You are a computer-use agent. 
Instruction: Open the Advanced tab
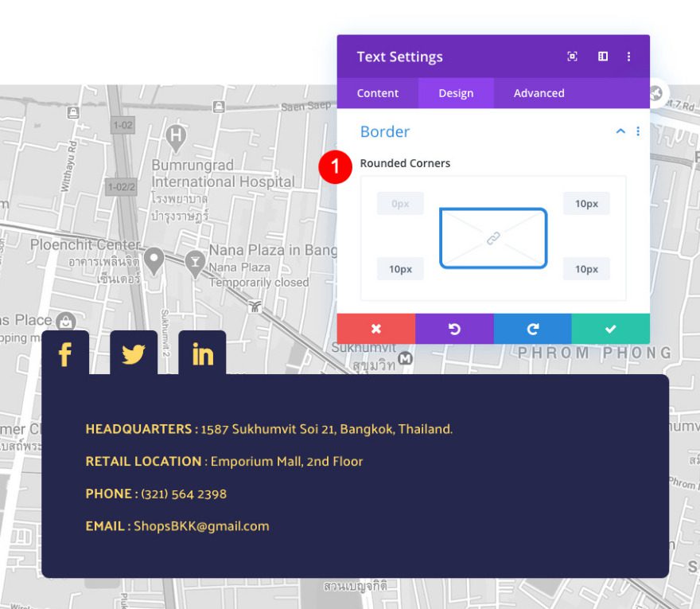coord(539,93)
